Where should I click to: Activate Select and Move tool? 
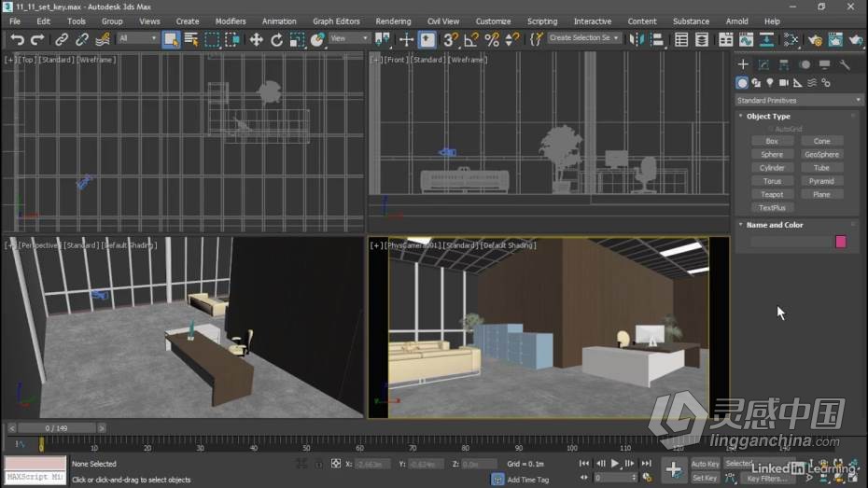256,39
